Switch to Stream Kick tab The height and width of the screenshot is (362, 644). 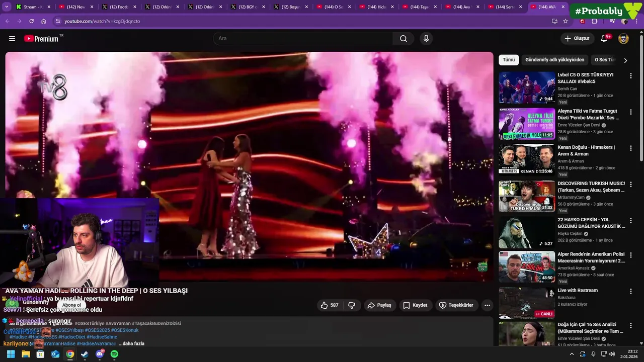pyautogui.click(x=33, y=7)
